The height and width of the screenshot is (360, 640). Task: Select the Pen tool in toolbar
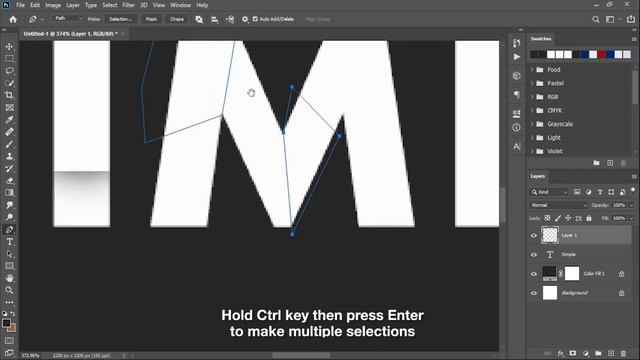9,229
